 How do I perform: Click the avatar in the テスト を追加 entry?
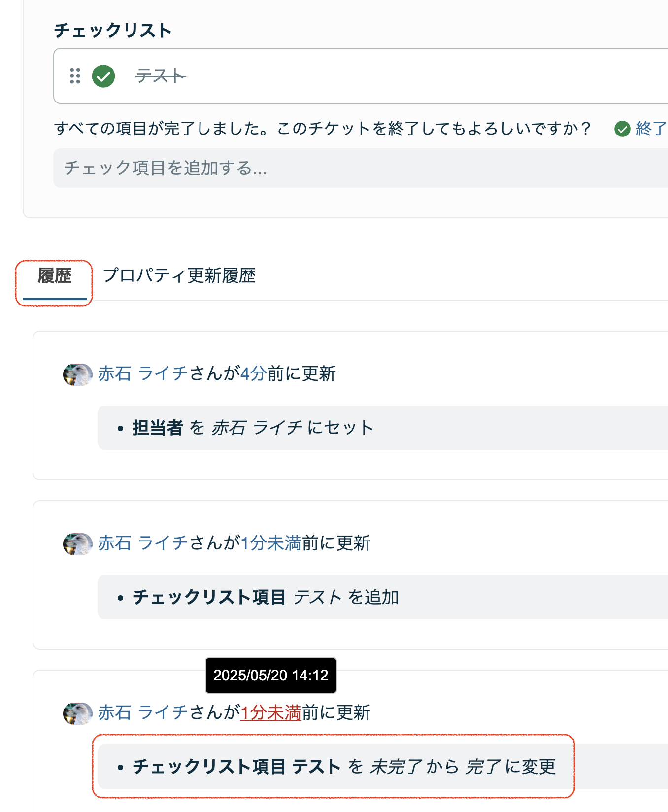(77, 544)
